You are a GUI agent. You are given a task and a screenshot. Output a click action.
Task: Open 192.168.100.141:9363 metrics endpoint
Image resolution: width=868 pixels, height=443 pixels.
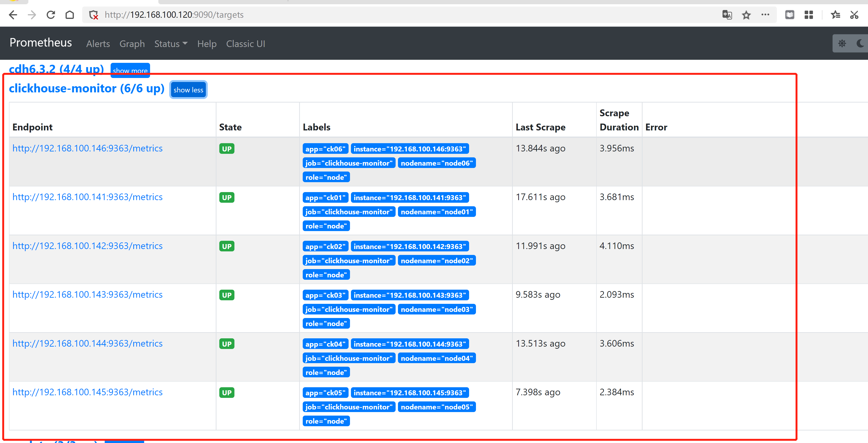pos(88,197)
